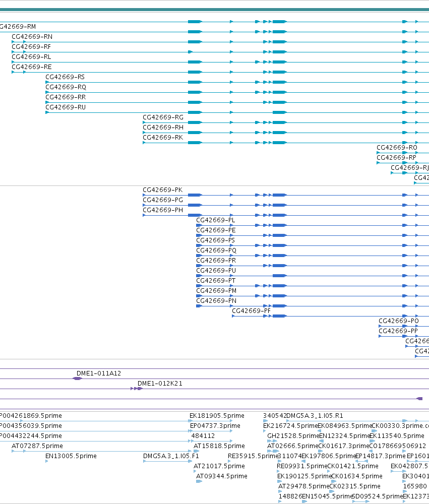429x504 pixels.
Task: Choose protein label CG42669-PT
Action: pyautogui.click(x=215, y=281)
